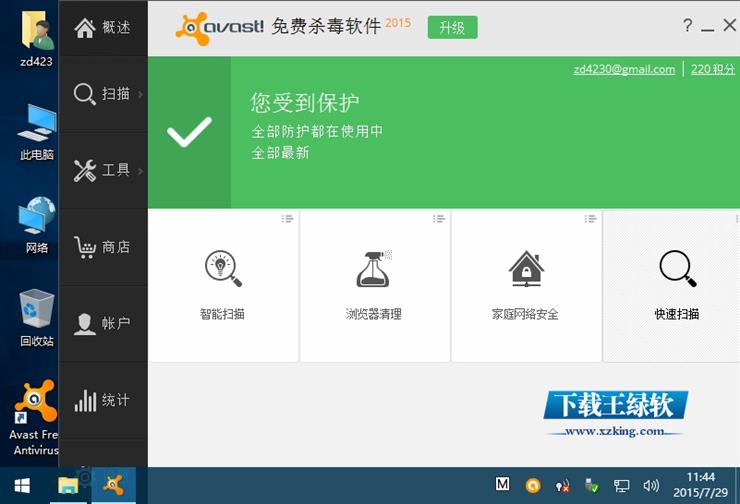Open the 帐户 account section
The height and width of the screenshot is (504, 740).
click(x=102, y=323)
